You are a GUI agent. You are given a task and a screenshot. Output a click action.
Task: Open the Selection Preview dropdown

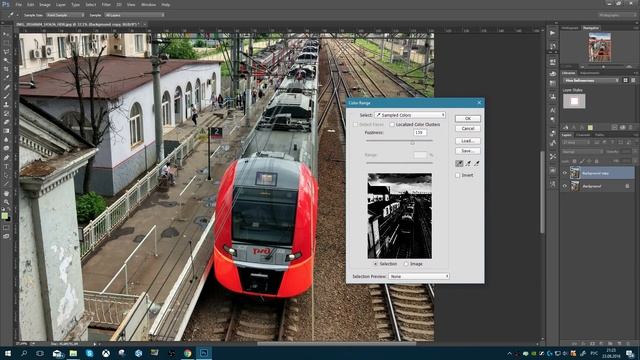419,276
